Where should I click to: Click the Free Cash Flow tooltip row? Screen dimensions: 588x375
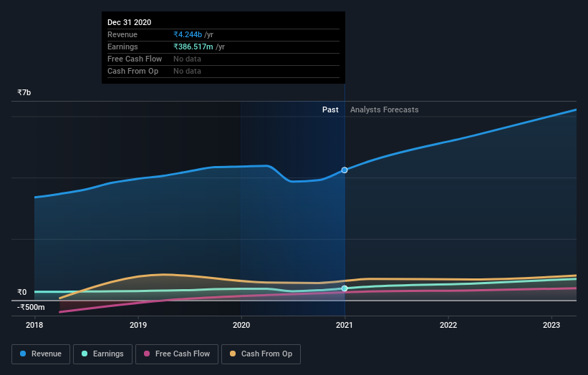click(223, 59)
